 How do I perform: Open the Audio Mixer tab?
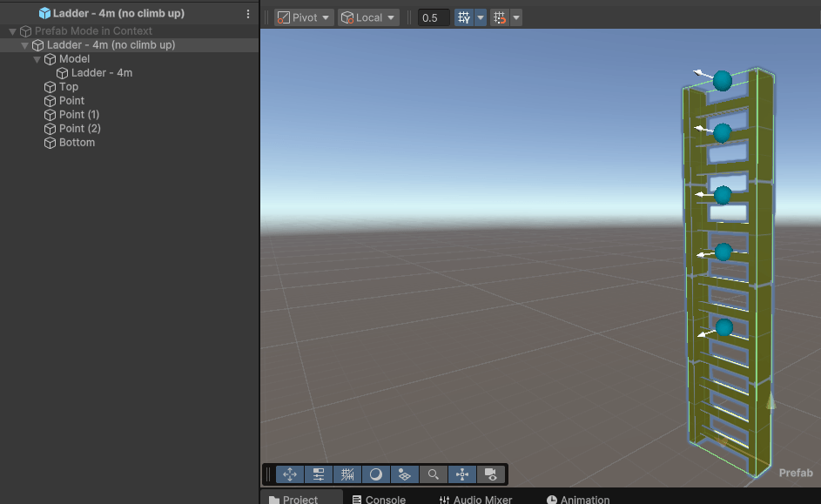pos(475,500)
